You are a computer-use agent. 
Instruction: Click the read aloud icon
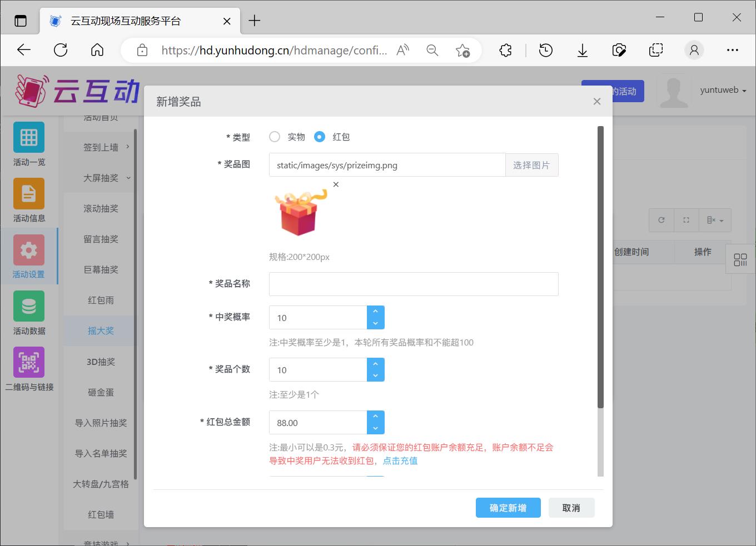click(402, 50)
